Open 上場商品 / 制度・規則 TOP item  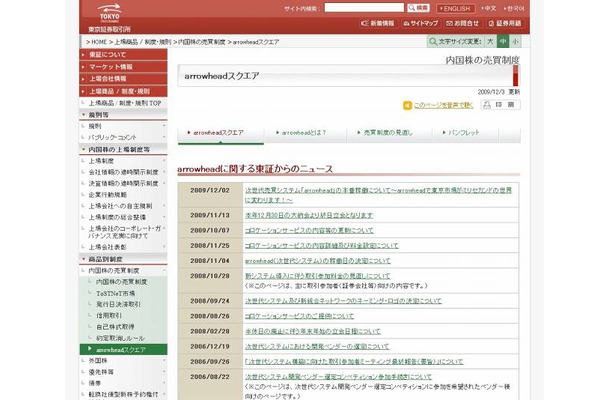[x=124, y=103]
